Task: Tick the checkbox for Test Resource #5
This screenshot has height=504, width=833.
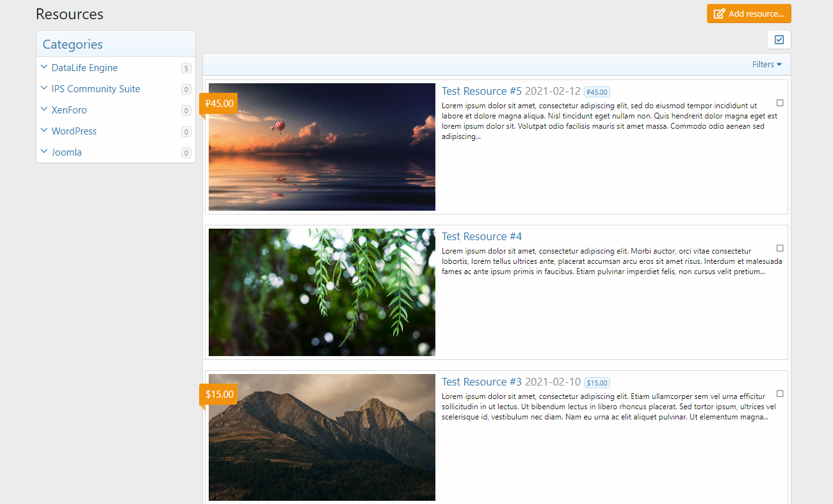Action: click(780, 102)
